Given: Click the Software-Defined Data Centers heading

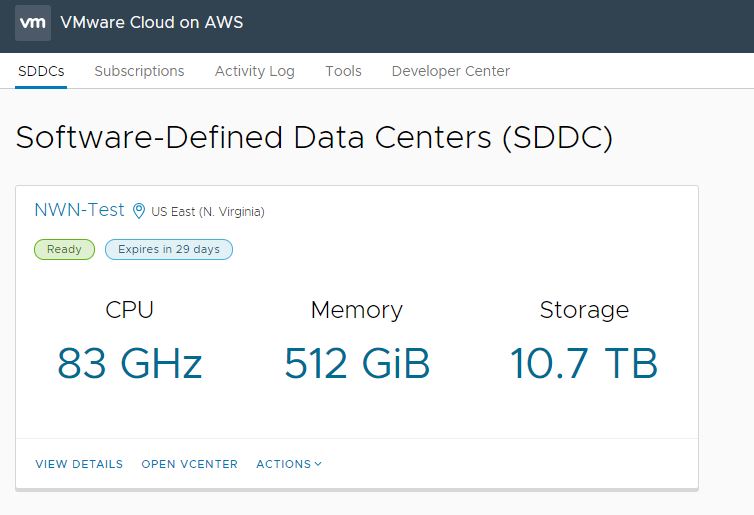Looking at the screenshot, I should point(314,138).
